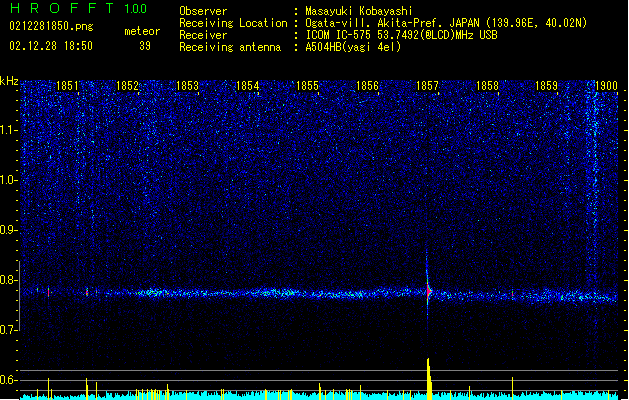Click the 1851 time axis label
The height and width of the screenshot is (400, 629).
pos(67,85)
